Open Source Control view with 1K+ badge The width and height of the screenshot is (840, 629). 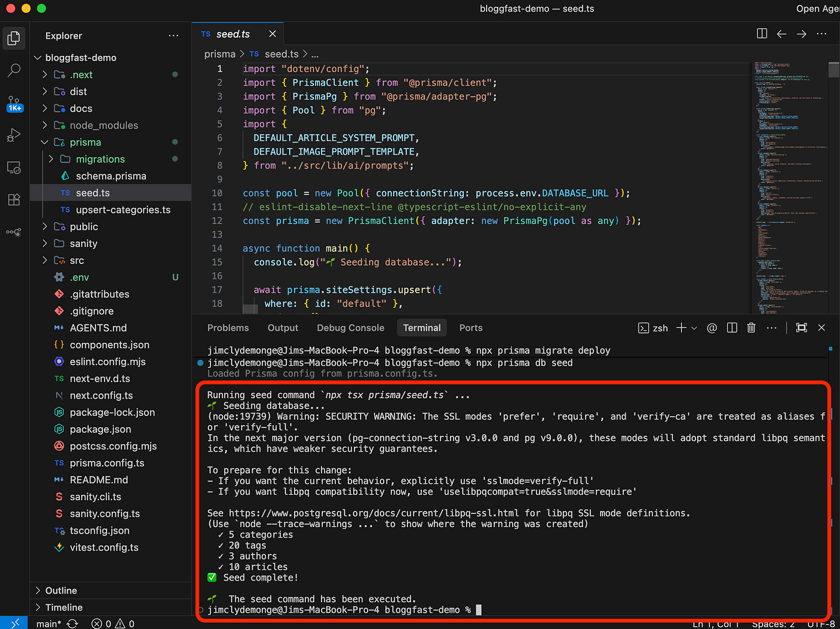(x=14, y=103)
